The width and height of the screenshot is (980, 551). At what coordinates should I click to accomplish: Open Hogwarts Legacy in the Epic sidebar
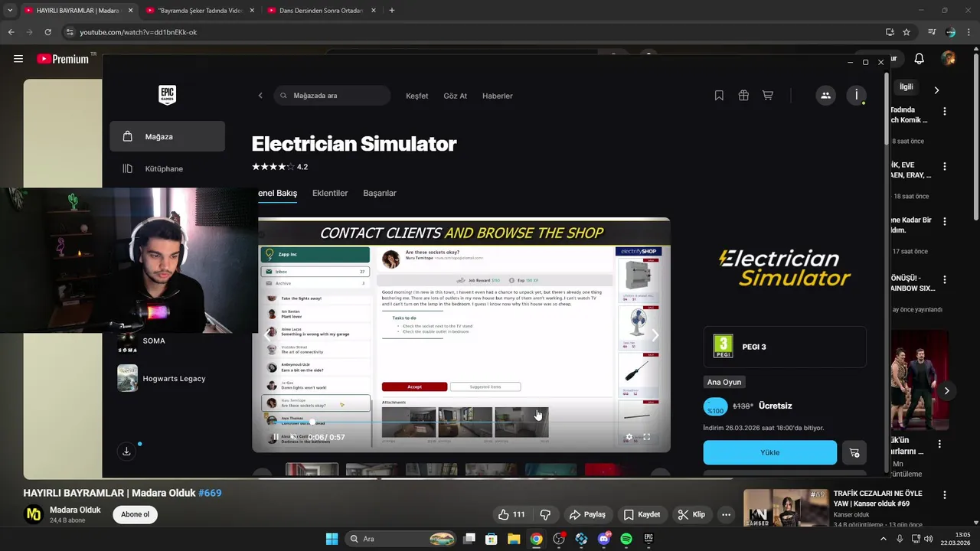click(x=162, y=378)
